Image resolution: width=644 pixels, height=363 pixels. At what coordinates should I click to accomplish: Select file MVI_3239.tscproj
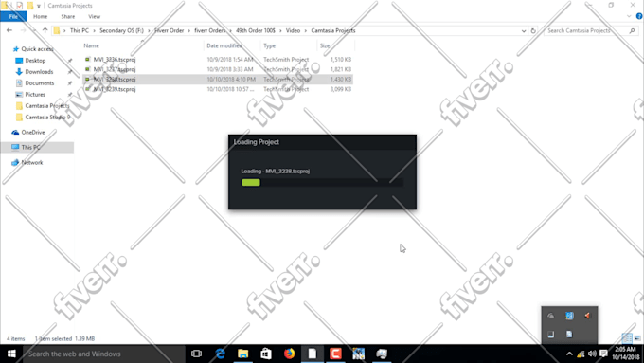pyautogui.click(x=115, y=89)
